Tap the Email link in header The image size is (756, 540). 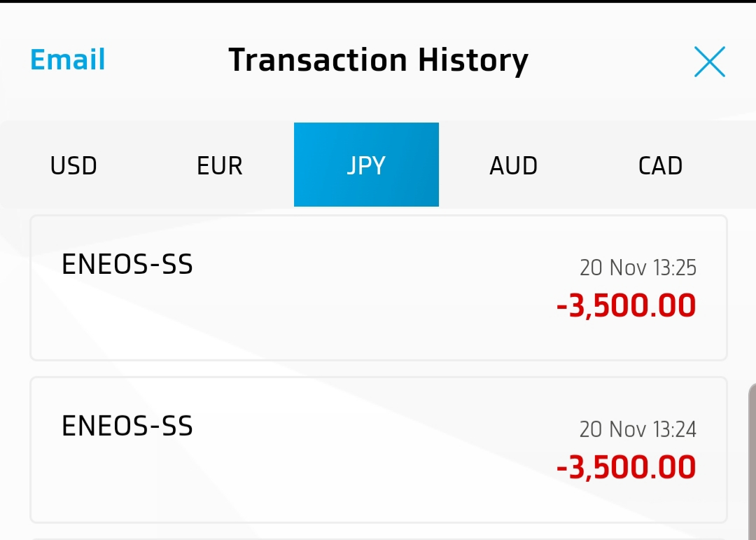tap(67, 60)
